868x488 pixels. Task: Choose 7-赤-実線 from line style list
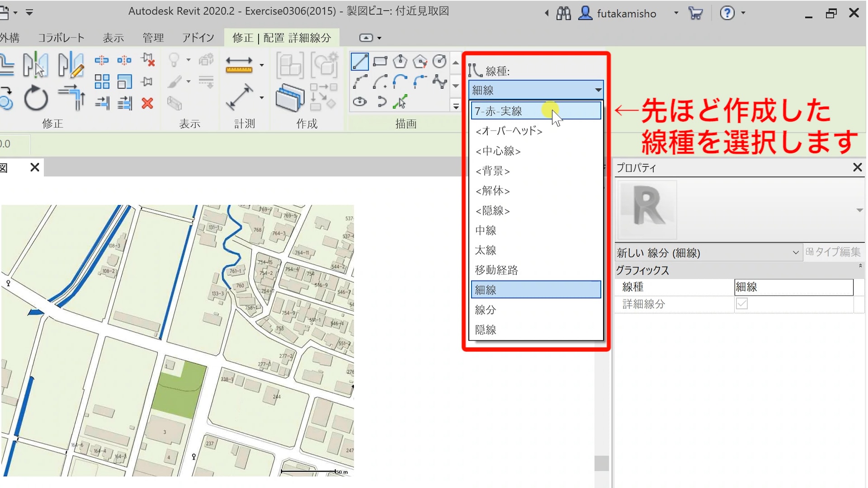click(x=536, y=111)
